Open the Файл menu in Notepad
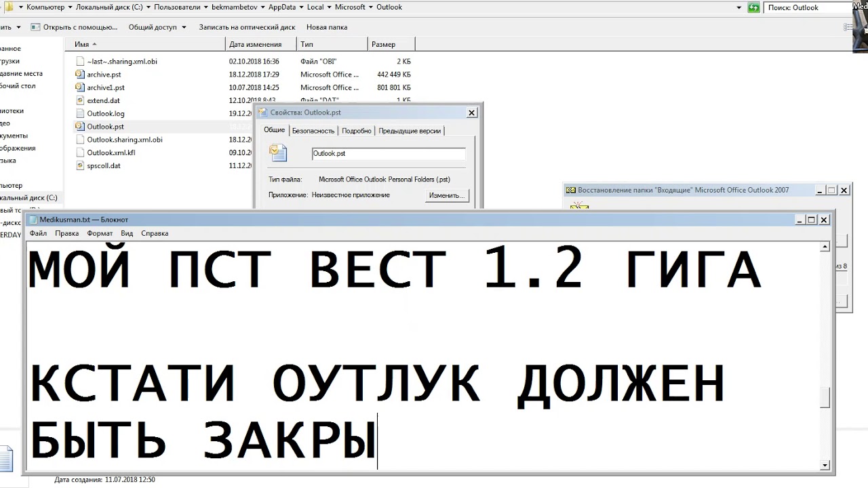868x488 pixels. click(x=38, y=233)
